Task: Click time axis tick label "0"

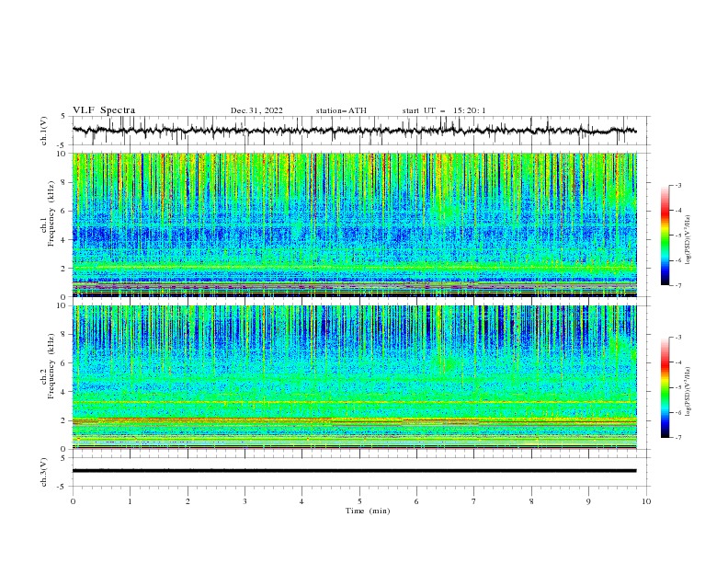Action: tap(73, 501)
